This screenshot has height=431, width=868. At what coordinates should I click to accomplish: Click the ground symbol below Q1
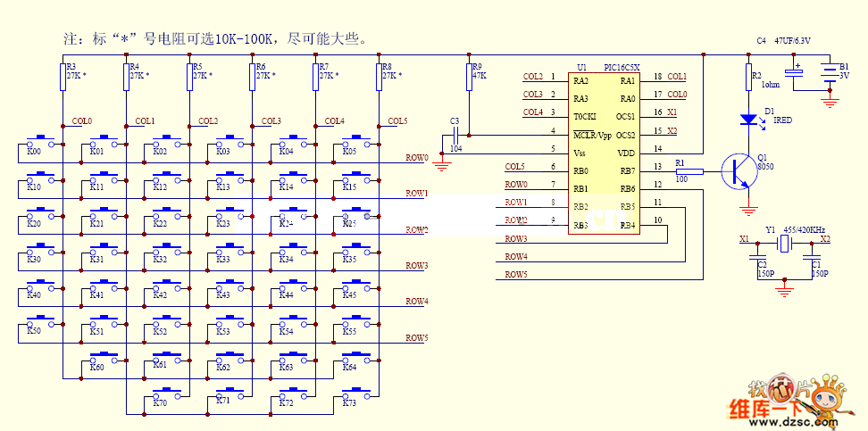(x=748, y=211)
